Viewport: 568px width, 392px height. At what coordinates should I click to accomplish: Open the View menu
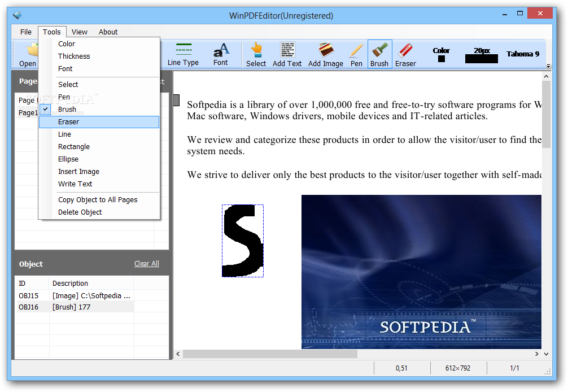tap(80, 32)
